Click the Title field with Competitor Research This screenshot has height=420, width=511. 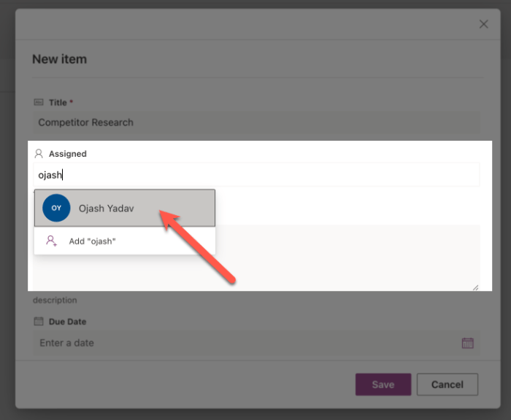click(256, 122)
